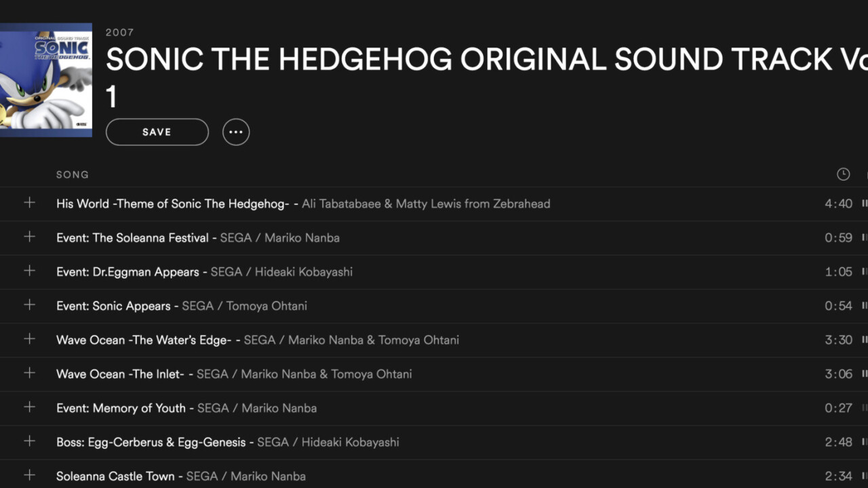The height and width of the screenshot is (488, 868).
Task: Add 'Wave Ocean -The Inlet-' to library
Action: point(29,373)
